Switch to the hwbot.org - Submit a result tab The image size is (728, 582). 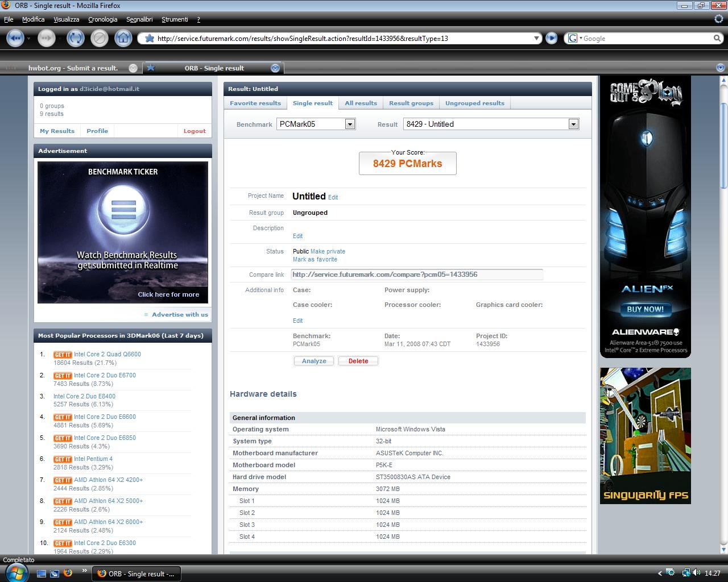click(73, 68)
